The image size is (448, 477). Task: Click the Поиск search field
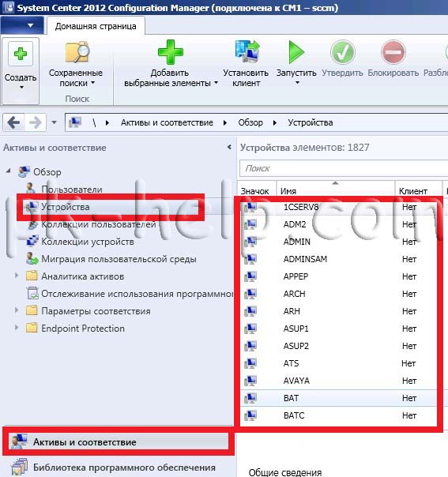click(343, 168)
